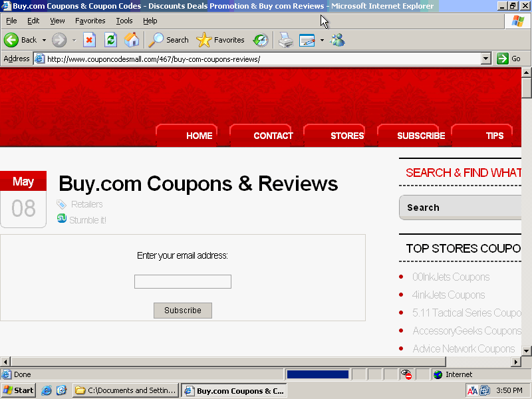Click the network connection tray icon
This screenshot has height=399, width=532.
485,391
